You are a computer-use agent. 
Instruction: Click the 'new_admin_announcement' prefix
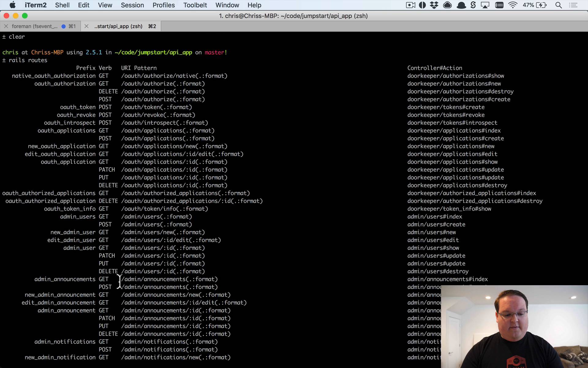[x=60, y=295]
